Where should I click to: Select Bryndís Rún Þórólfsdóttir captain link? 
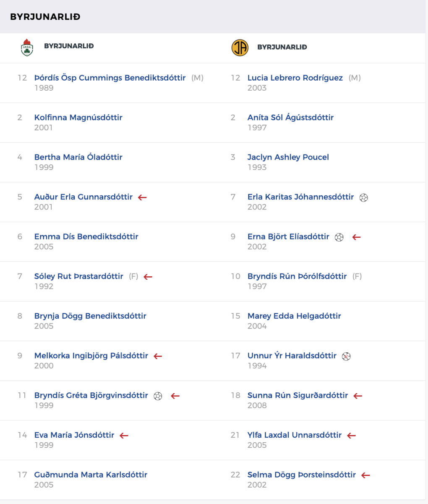tap(297, 276)
